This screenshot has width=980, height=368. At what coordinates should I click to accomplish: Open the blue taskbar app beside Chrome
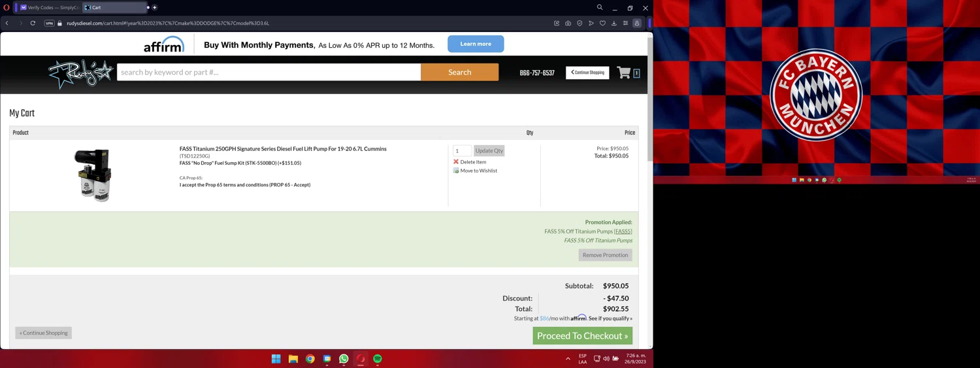(x=327, y=359)
